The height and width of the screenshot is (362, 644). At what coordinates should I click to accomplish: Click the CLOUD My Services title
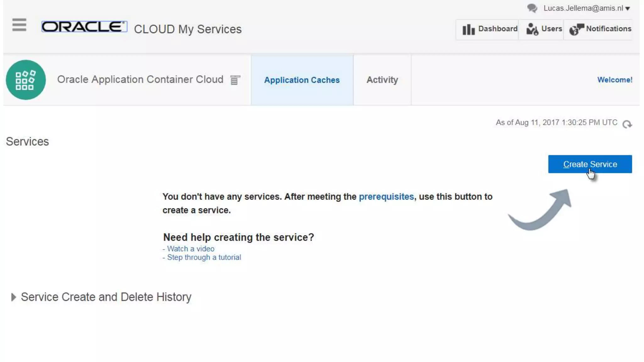[188, 29]
